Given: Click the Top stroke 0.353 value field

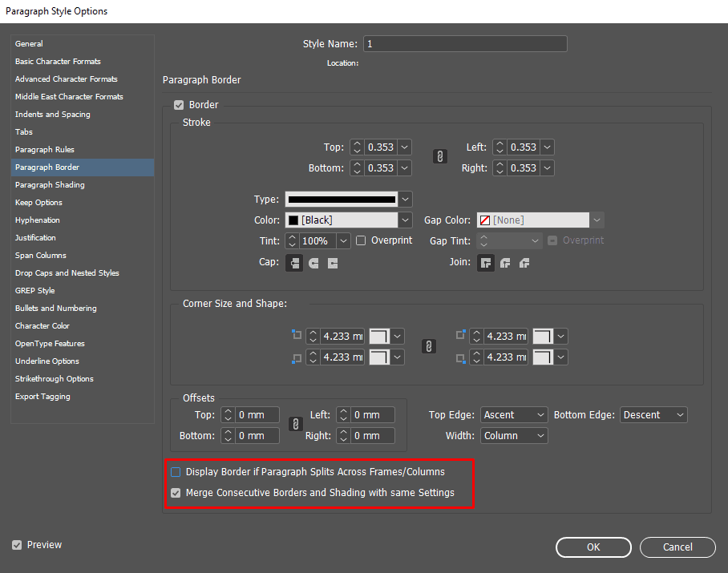Looking at the screenshot, I should [381, 147].
